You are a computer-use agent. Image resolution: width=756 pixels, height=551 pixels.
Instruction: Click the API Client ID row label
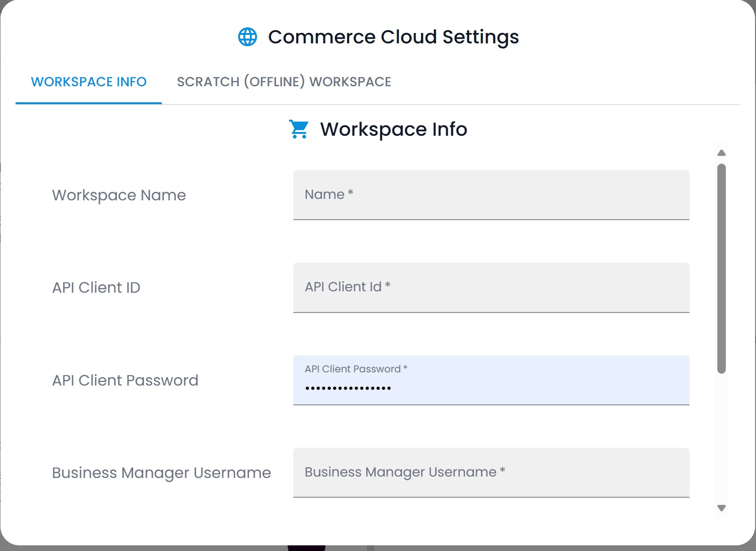96,288
